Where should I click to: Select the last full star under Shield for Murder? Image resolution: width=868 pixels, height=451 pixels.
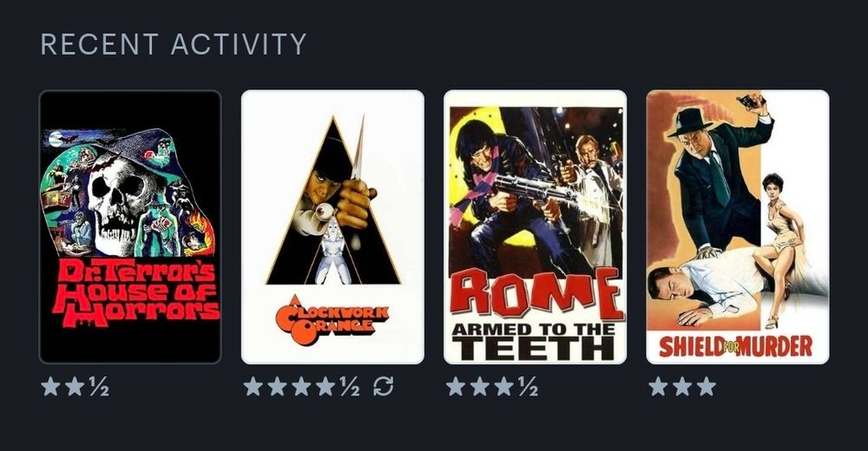[707, 386]
